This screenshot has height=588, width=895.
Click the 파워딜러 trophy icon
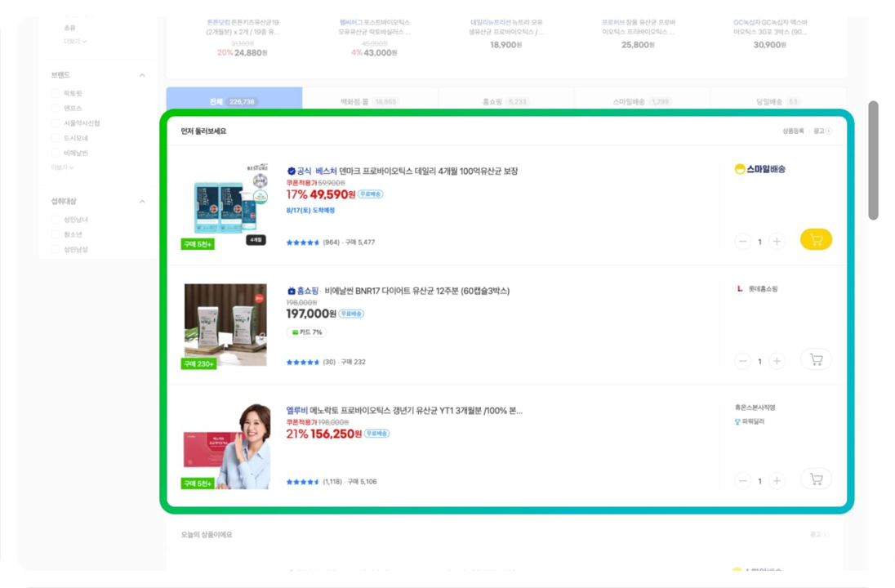tap(737, 422)
